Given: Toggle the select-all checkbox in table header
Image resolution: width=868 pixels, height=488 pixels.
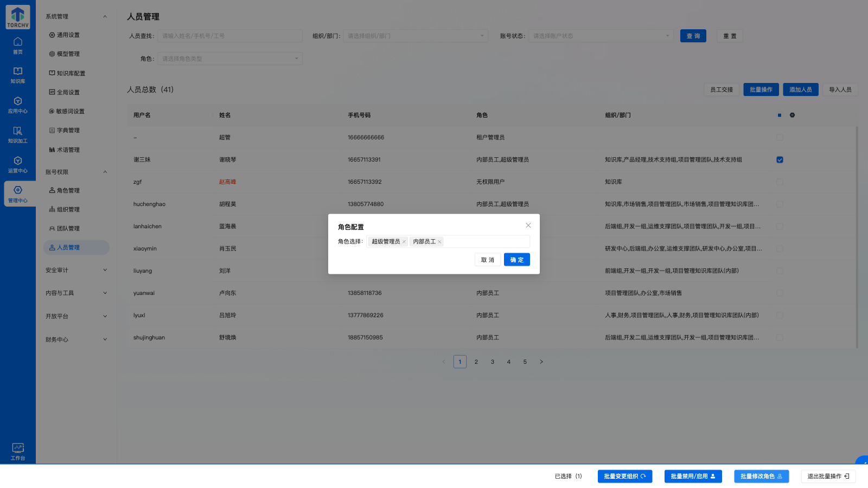Looking at the screenshot, I should pos(779,114).
